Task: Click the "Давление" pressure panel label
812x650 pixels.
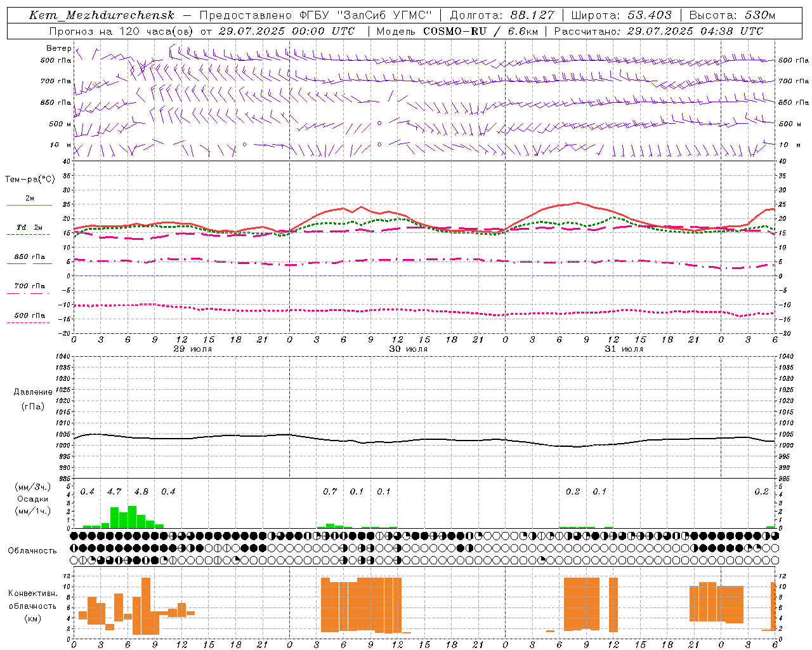Action: [33, 392]
